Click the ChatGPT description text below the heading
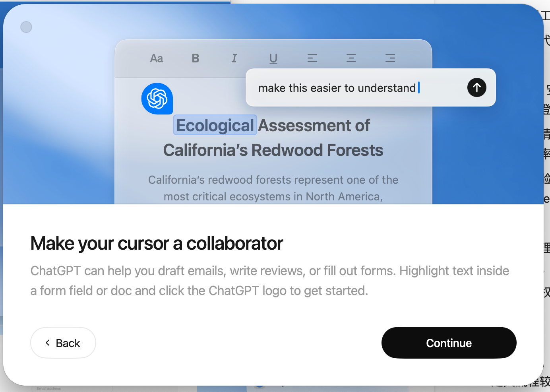The height and width of the screenshot is (392, 550). (x=269, y=281)
